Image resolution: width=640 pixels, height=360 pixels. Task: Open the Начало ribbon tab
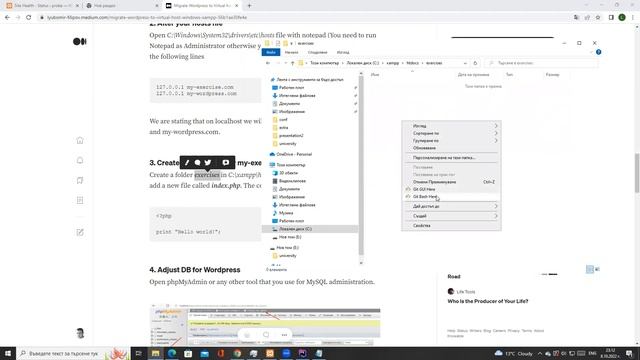(291, 52)
